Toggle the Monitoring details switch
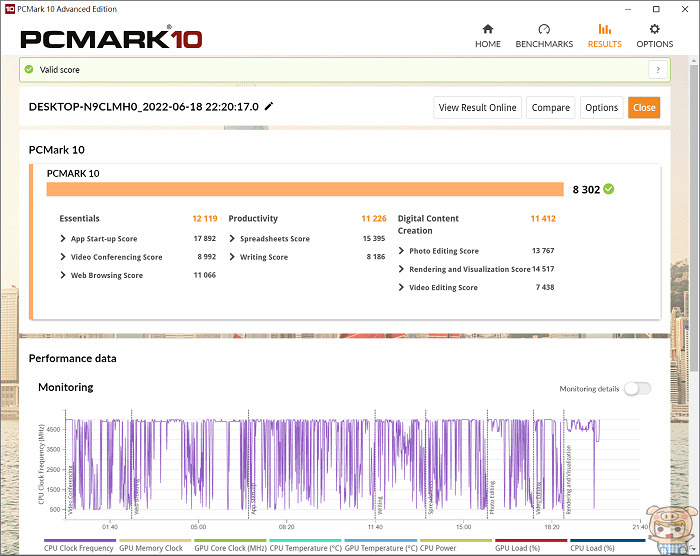700x556 pixels. click(x=637, y=389)
